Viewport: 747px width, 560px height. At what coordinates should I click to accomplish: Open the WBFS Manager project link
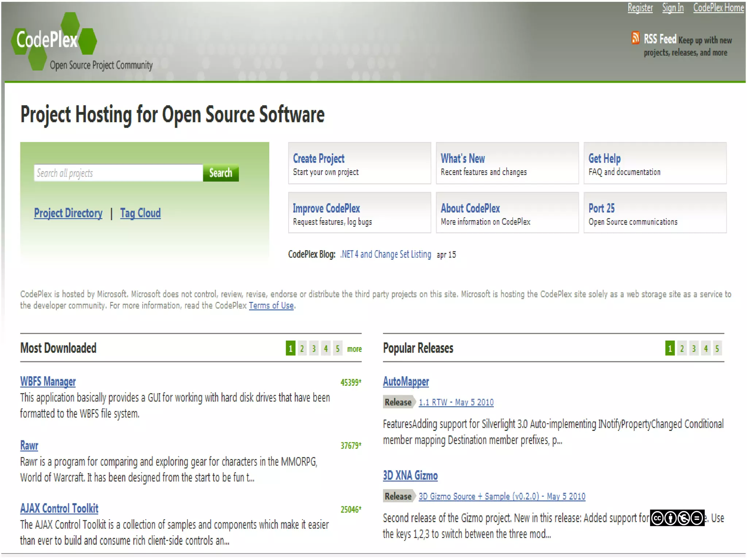point(48,381)
